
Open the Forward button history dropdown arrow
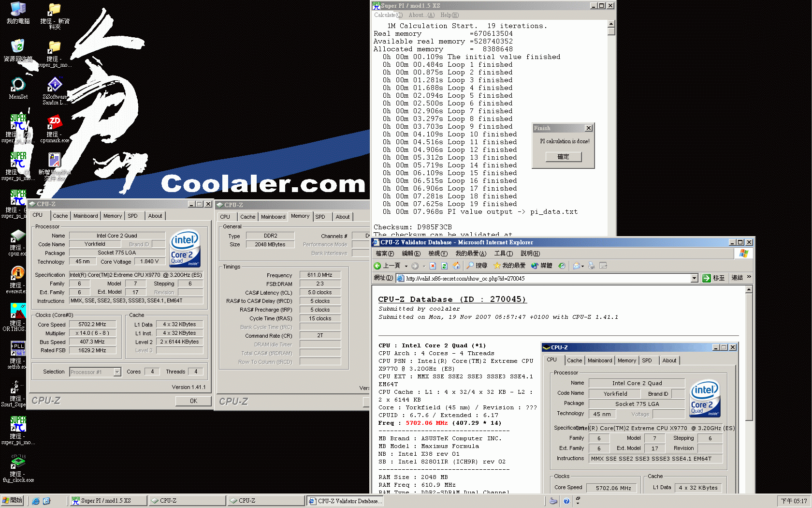424,266
